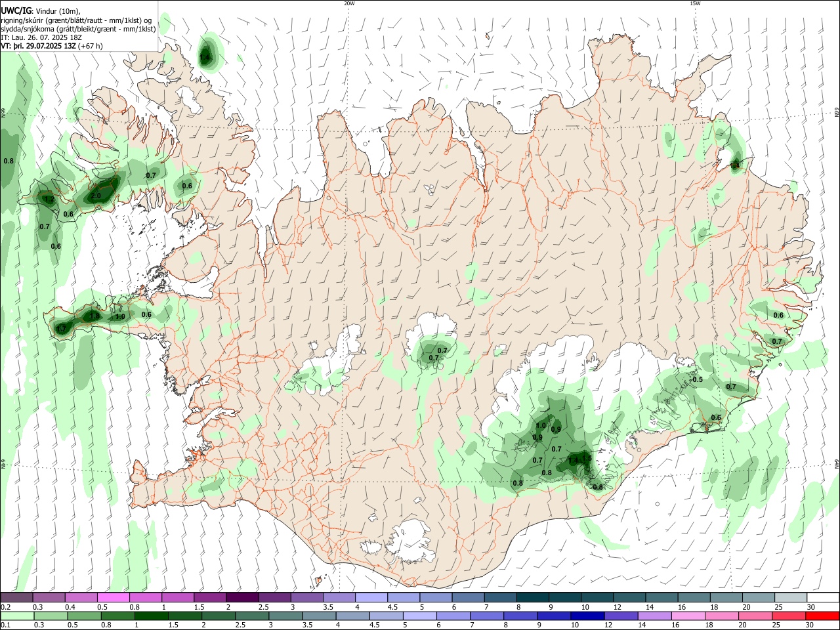
Task: Click the 20W longitude label
Action: tap(349, 3)
